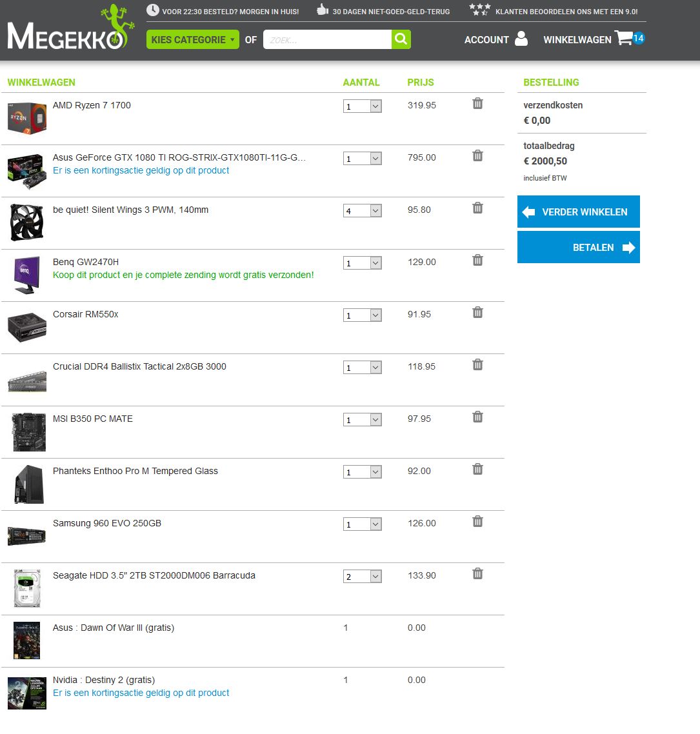Click the be quiet! fan thumbnail
Viewport: 700px width, 734px height.
pyautogui.click(x=27, y=223)
